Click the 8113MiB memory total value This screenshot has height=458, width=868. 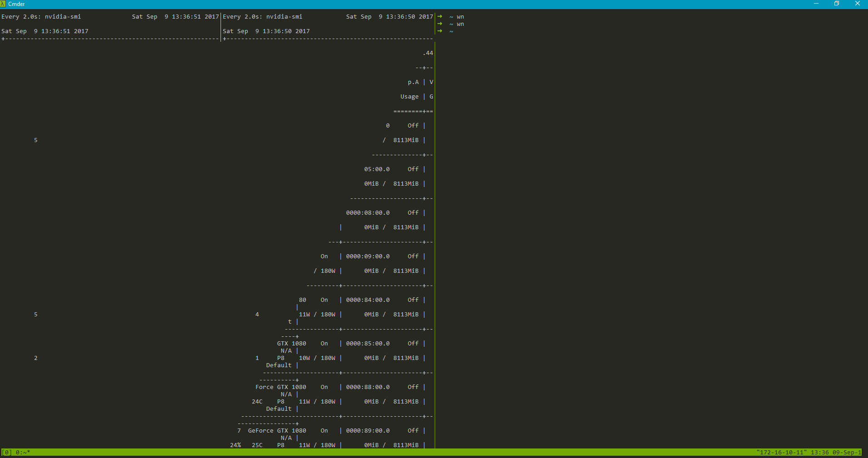tap(406, 445)
